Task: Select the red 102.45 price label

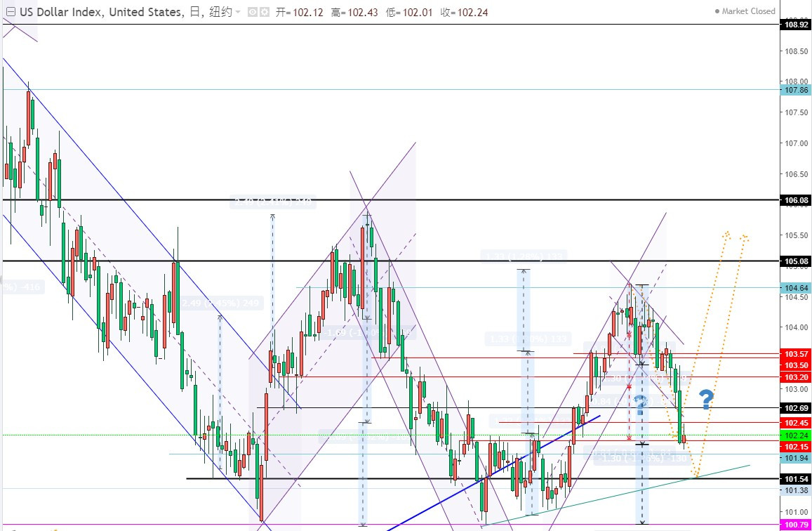Action: (796, 423)
